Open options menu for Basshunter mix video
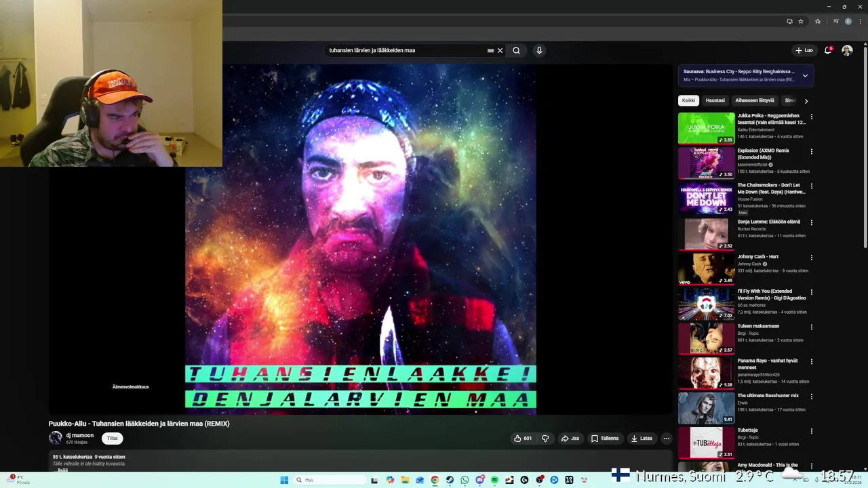The height and width of the screenshot is (488, 868). (812, 396)
